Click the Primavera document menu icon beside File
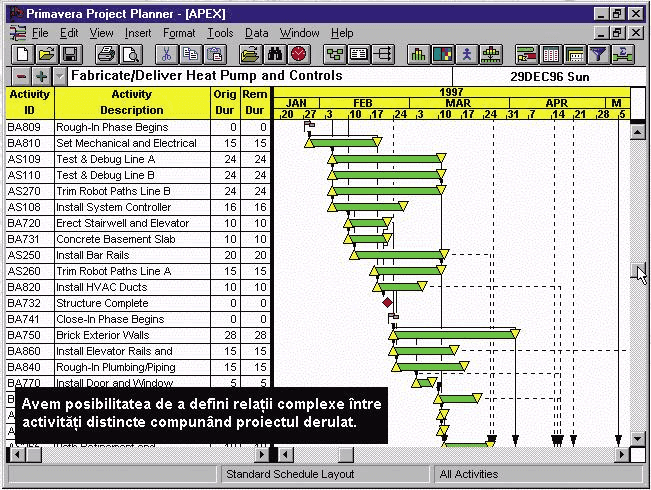Image resolution: width=651 pixels, height=490 pixels. pyautogui.click(x=17, y=33)
